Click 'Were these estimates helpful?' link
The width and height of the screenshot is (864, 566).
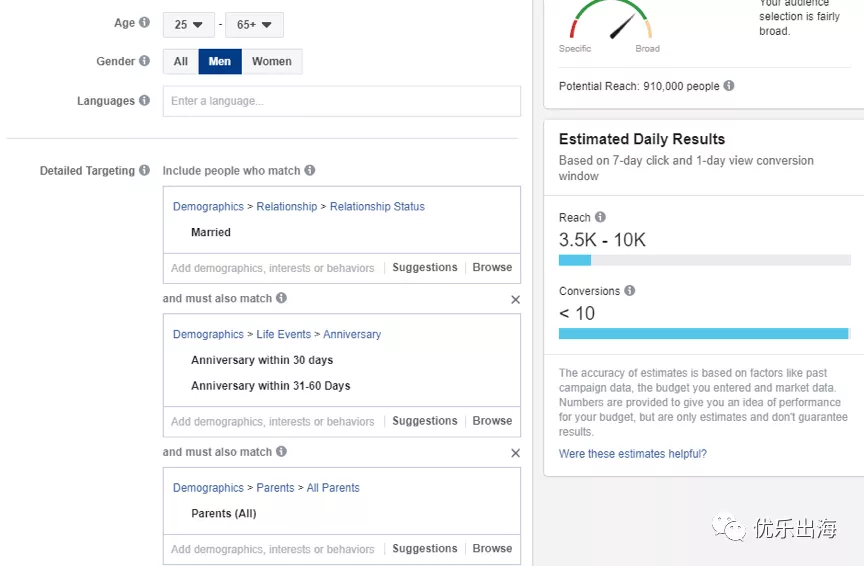pos(633,454)
